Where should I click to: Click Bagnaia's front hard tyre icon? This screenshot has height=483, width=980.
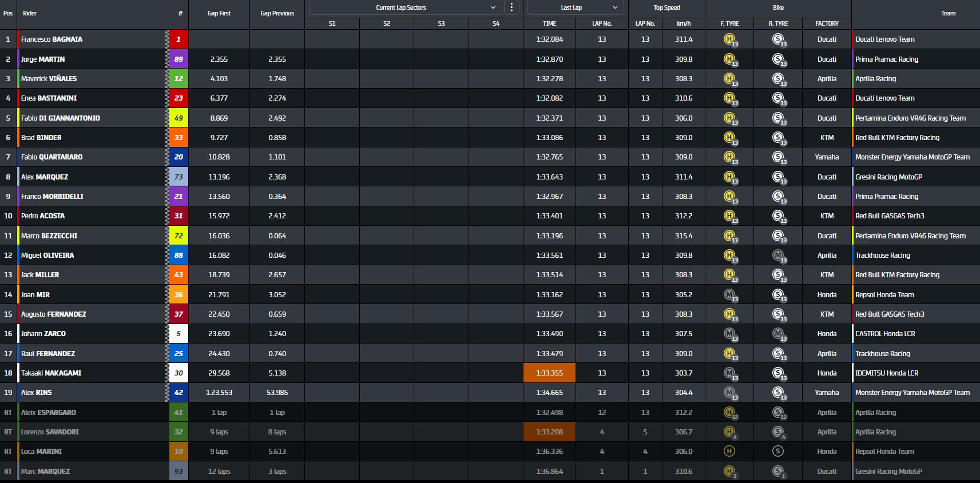point(729,39)
